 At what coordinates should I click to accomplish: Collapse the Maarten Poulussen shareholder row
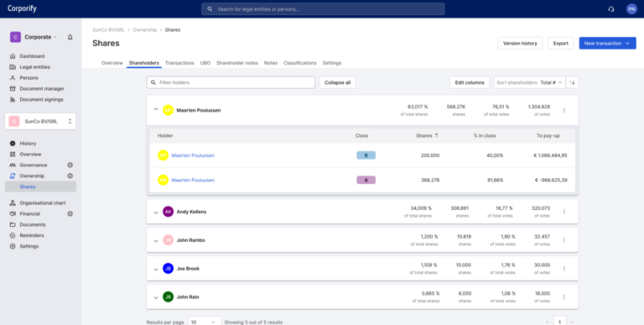pos(156,110)
